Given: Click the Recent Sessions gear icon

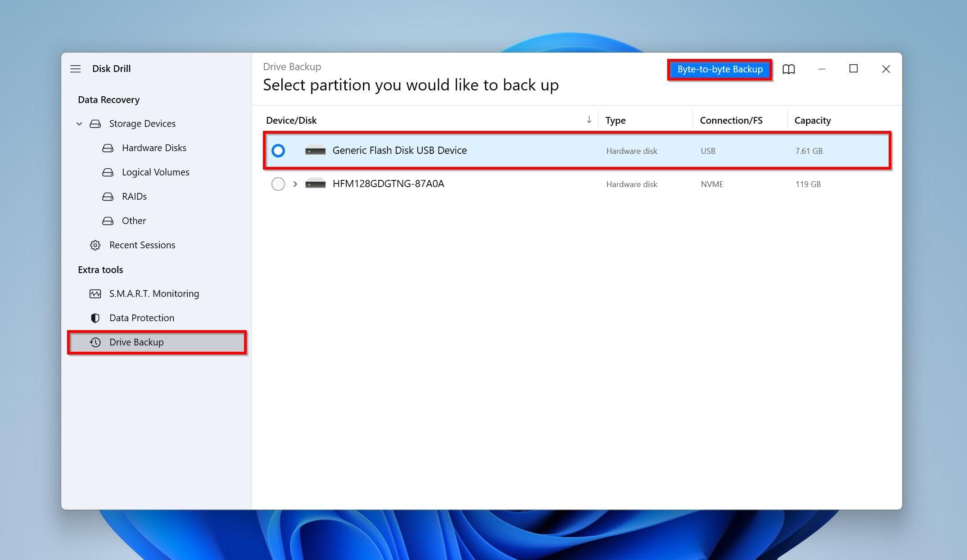Looking at the screenshot, I should coord(95,245).
